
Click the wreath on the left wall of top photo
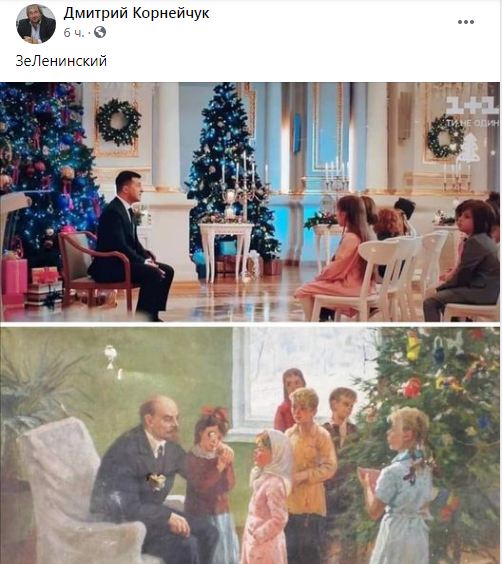pos(118,122)
